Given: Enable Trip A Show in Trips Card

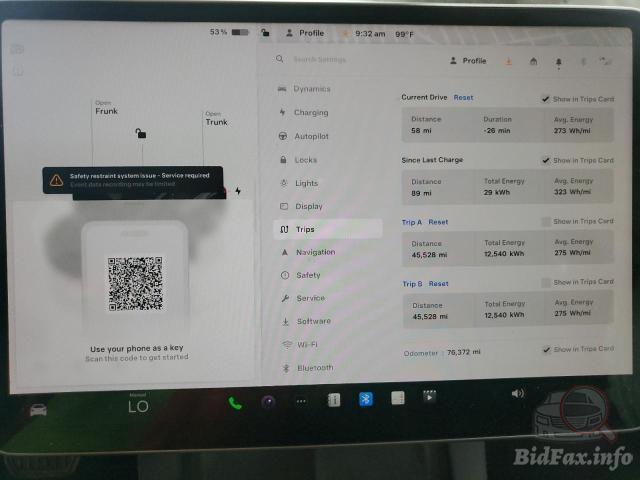Looking at the screenshot, I should pyautogui.click(x=546, y=221).
